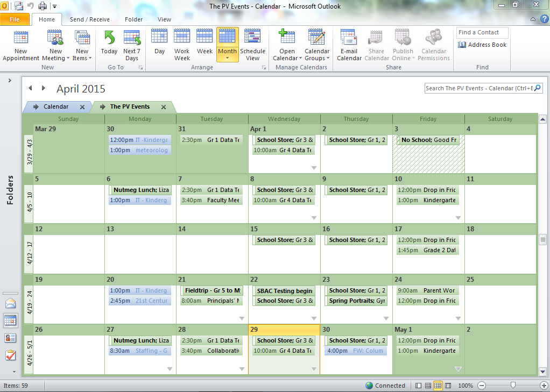Click the calendar search box
Screen dimensions: 550x392
click(x=479, y=88)
